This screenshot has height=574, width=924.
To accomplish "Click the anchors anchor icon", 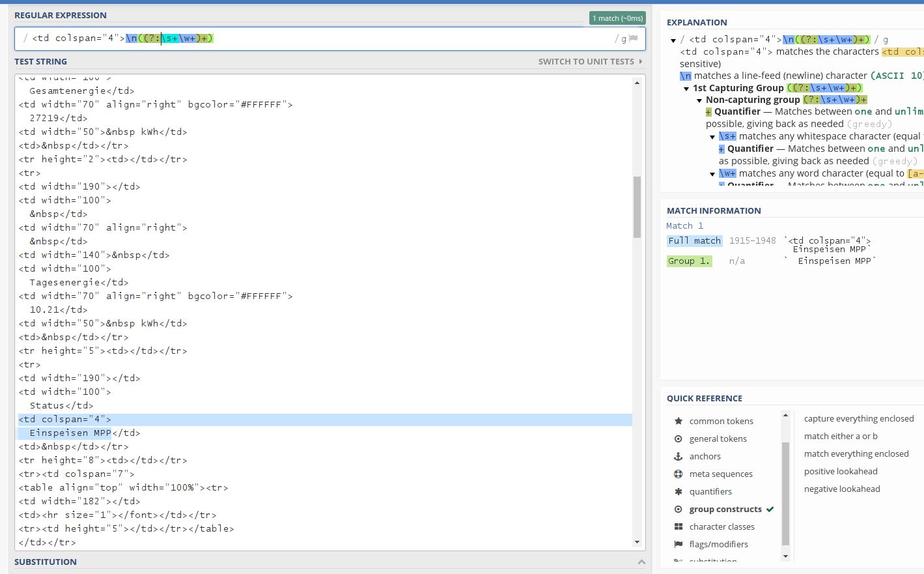I will 679,456.
